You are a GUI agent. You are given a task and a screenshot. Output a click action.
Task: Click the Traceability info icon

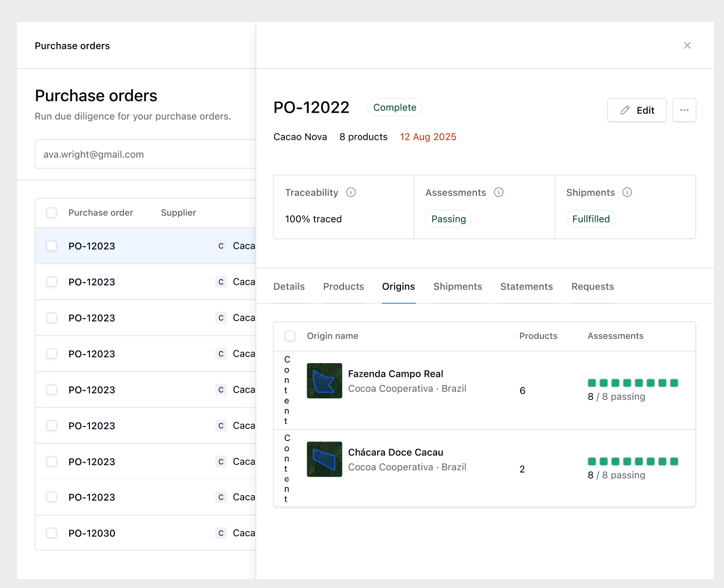click(351, 192)
